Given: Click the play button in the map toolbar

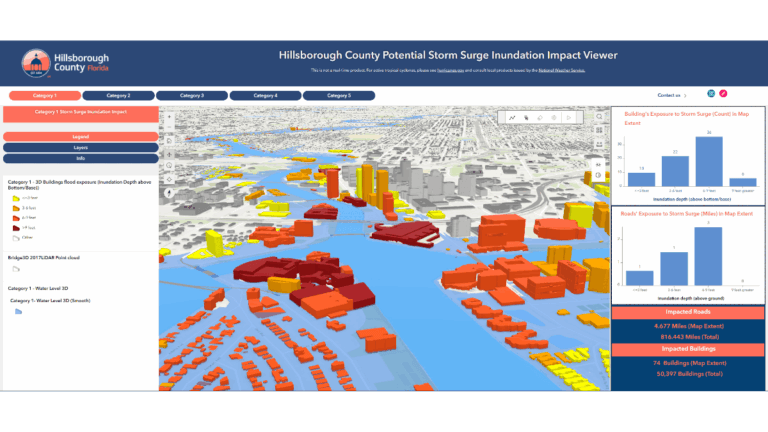Looking at the screenshot, I should (569, 117).
